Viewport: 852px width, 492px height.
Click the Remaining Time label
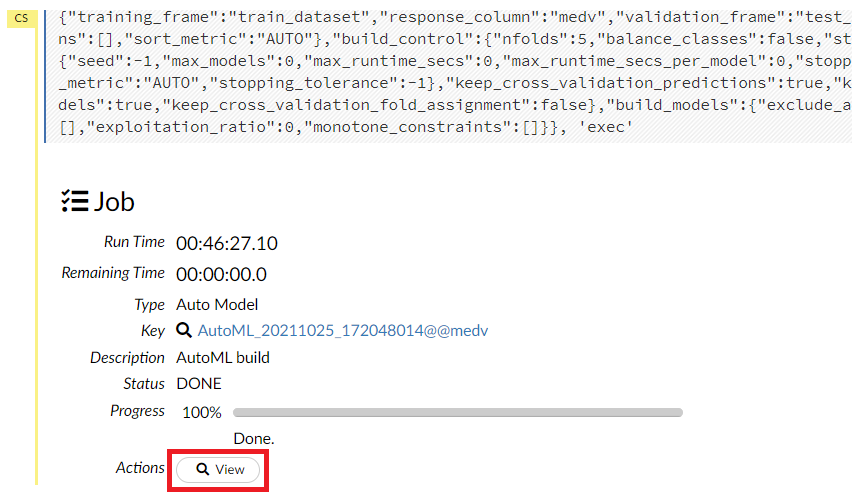tap(113, 273)
